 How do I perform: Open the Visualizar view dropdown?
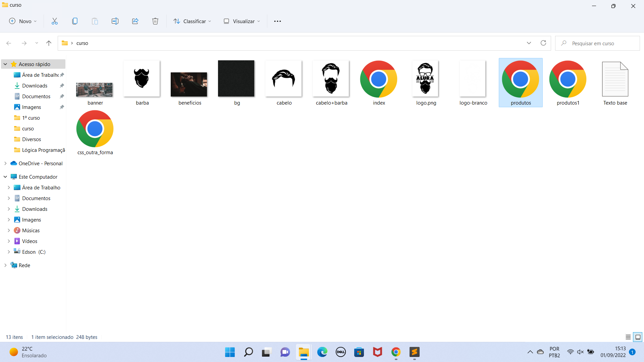click(x=242, y=21)
